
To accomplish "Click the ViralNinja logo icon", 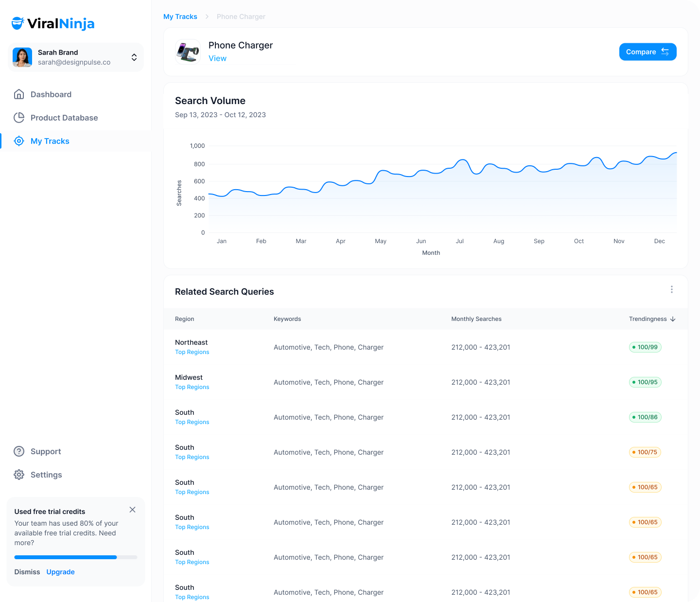I will click(18, 23).
